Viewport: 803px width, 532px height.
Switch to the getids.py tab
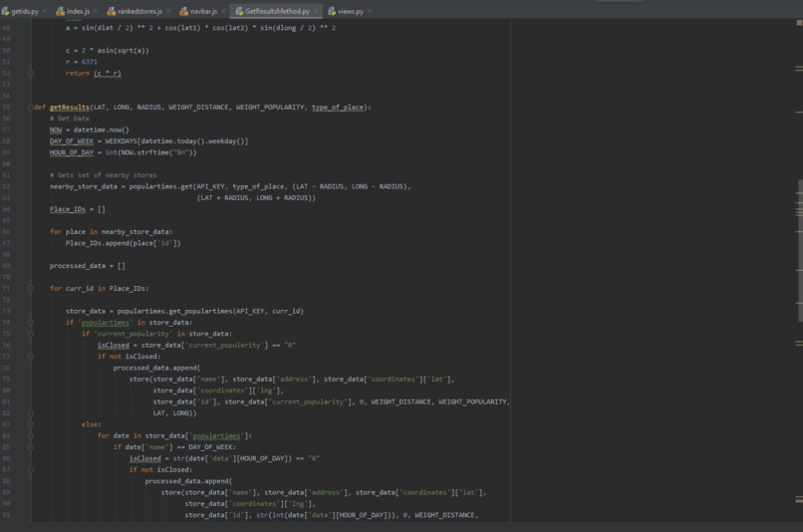[24, 11]
